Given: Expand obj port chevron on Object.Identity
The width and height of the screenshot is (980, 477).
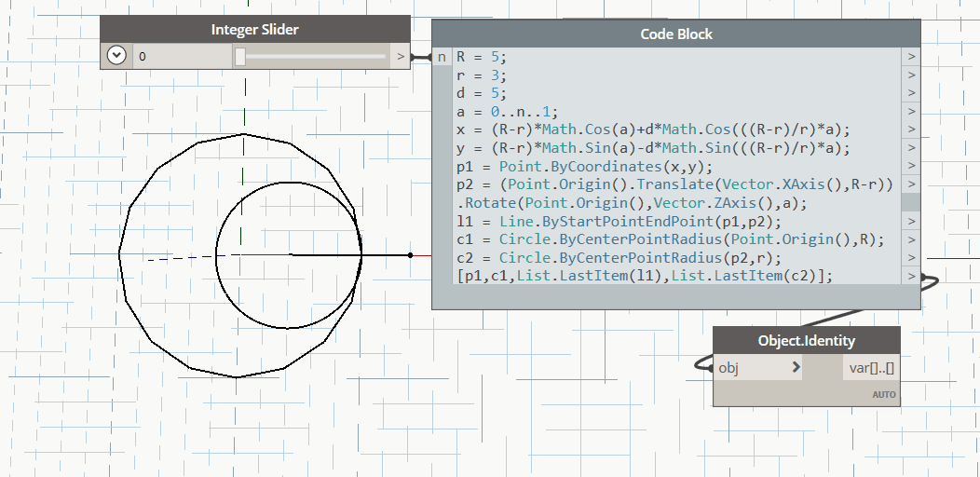Looking at the screenshot, I should point(796,368).
